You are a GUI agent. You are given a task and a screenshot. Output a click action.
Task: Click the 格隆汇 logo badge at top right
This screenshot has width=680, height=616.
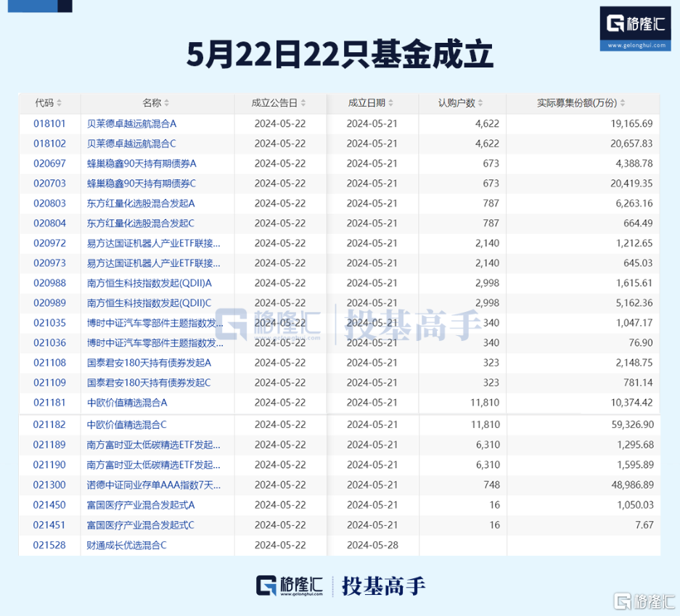coord(635,28)
